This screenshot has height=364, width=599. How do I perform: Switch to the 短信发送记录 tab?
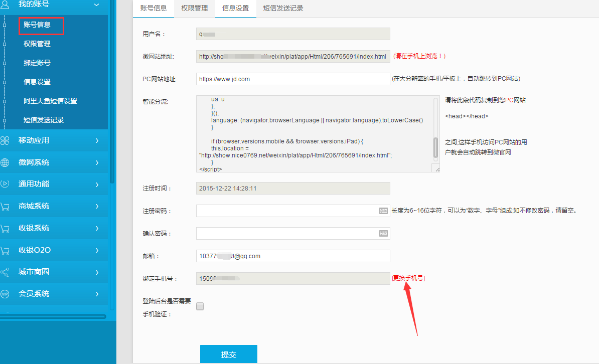(283, 9)
